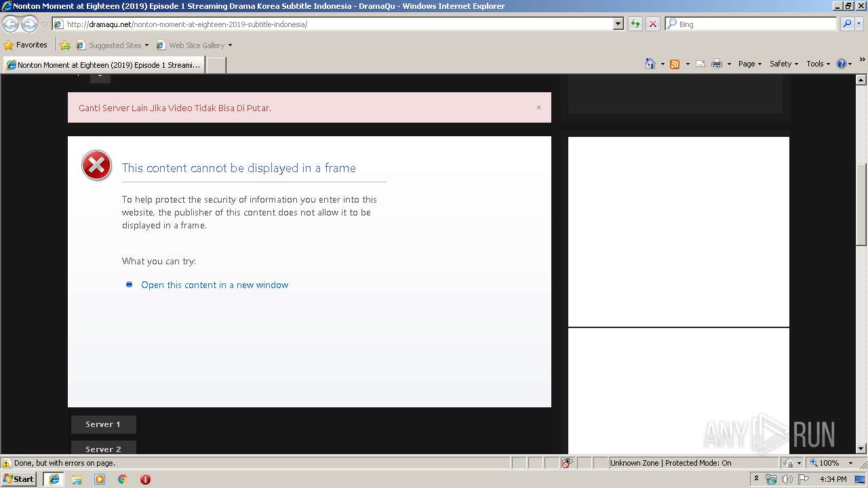Viewport: 868px width, 488px height.
Task: Click Unknown Zone Protected Mode status text
Action: coord(670,463)
